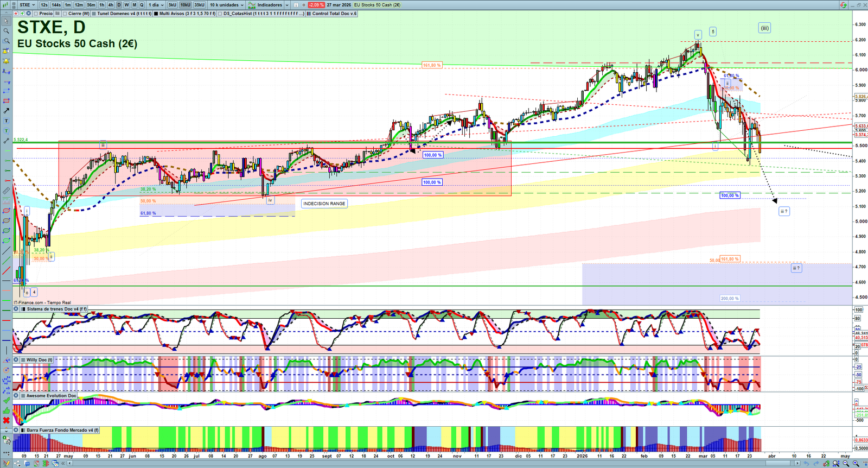Viewport: 868px width, 468px height.
Task: Open the 1 día timeframe dropdown
Action: (x=156, y=5)
